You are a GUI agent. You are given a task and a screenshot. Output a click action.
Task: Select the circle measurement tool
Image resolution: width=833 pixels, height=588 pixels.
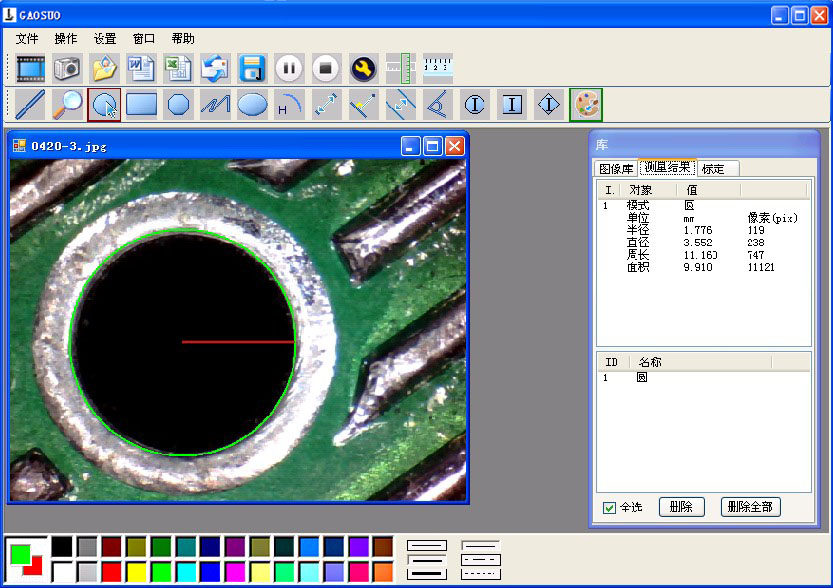point(104,104)
